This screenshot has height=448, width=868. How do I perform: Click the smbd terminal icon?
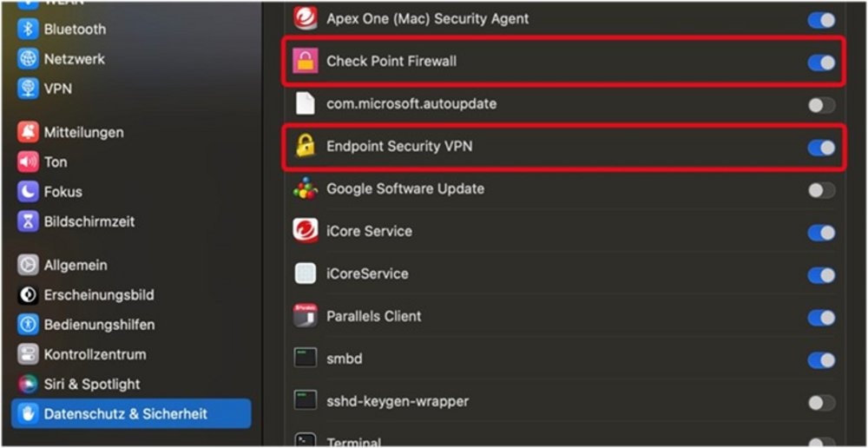tap(305, 359)
